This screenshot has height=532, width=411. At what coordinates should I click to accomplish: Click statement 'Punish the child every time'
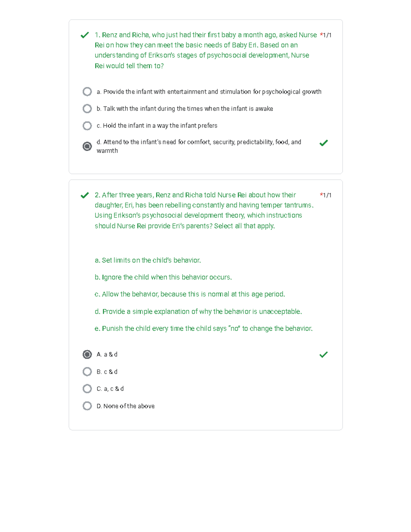pyautogui.click(x=203, y=329)
